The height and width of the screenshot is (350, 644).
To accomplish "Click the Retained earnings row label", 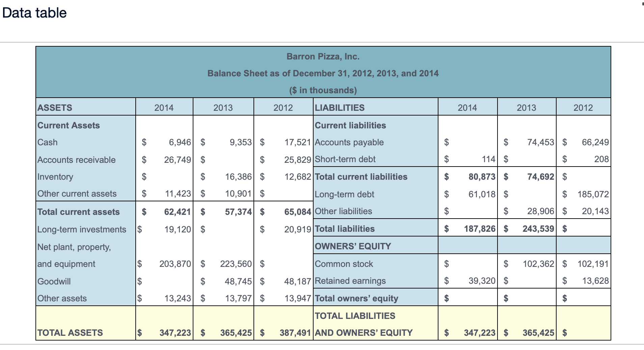I will [x=350, y=281].
